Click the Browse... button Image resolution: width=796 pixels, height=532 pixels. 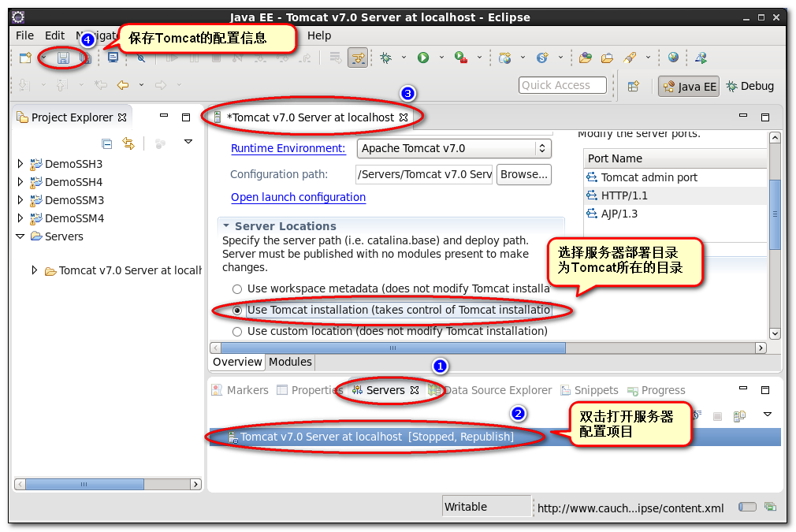pos(524,175)
